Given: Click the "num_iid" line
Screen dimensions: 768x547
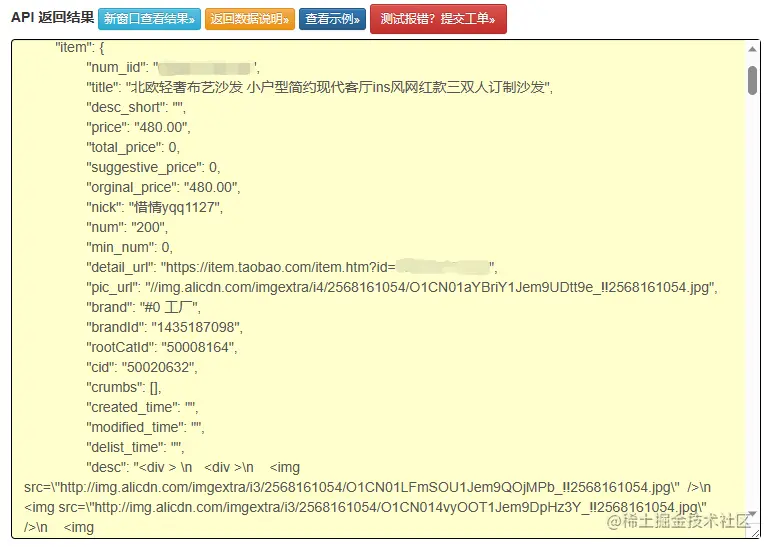Looking at the screenshot, I should pyautogui.click(x=173, y=68).
